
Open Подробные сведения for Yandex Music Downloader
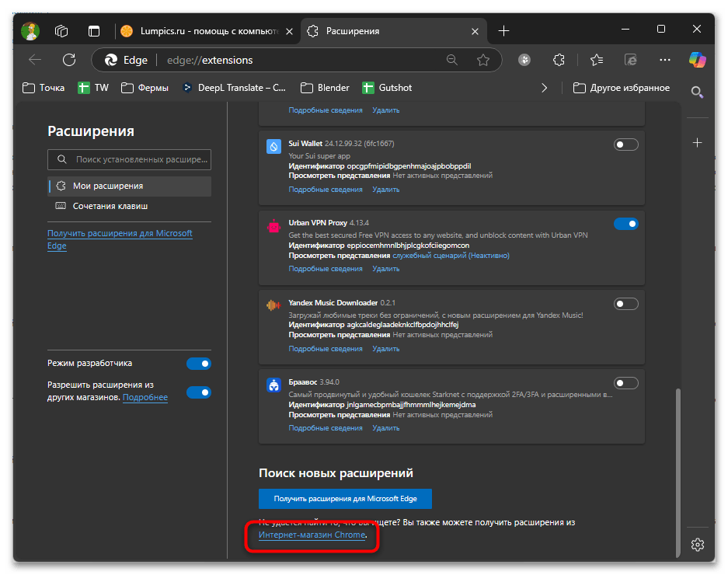pyautogui.click(x=326, y=349)
